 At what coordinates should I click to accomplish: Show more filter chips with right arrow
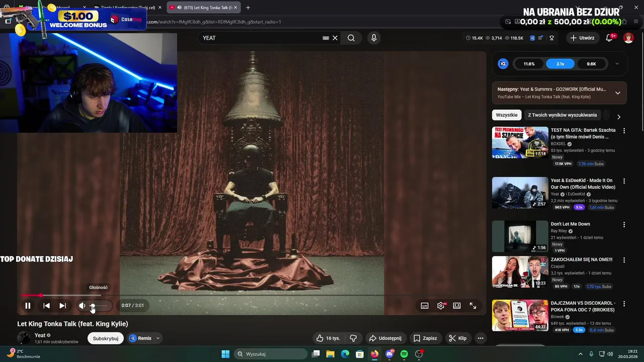point(618,117)
